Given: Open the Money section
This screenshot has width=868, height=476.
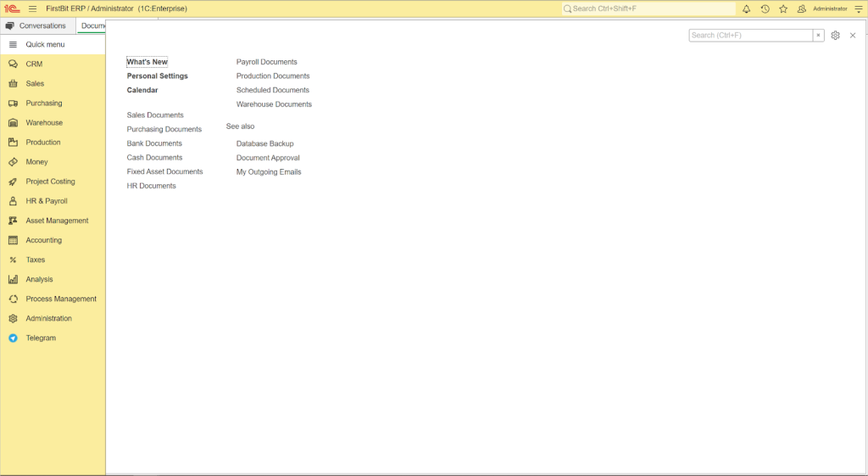Looking at the screenshot, I should 53,162.
